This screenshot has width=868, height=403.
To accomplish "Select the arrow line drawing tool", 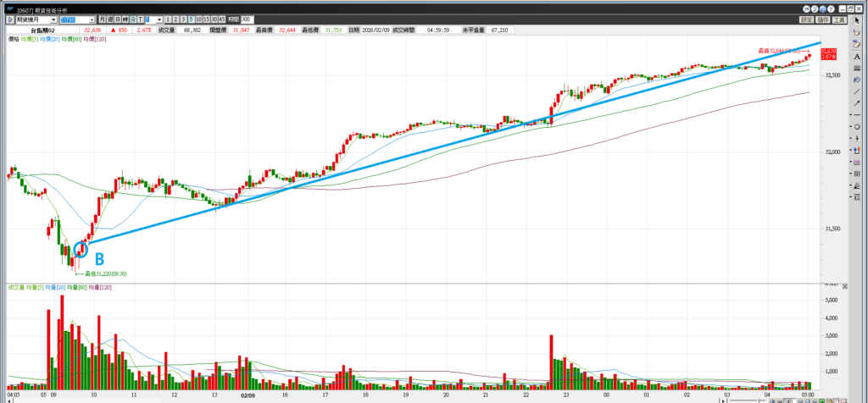I will coord(858,102).
